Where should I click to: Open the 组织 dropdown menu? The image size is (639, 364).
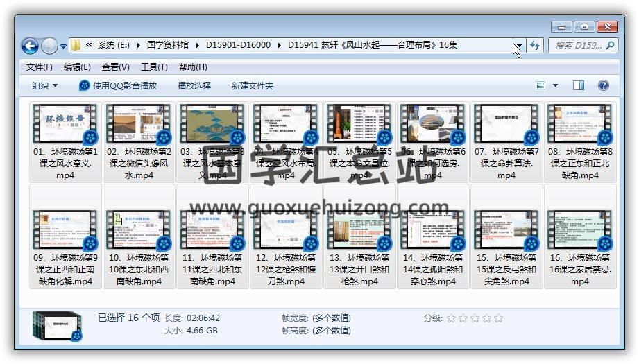click(44, 85)
